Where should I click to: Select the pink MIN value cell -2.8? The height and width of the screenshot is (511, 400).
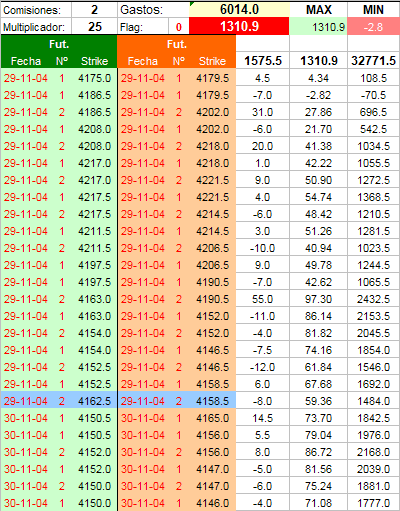click(x=373, y=27)
